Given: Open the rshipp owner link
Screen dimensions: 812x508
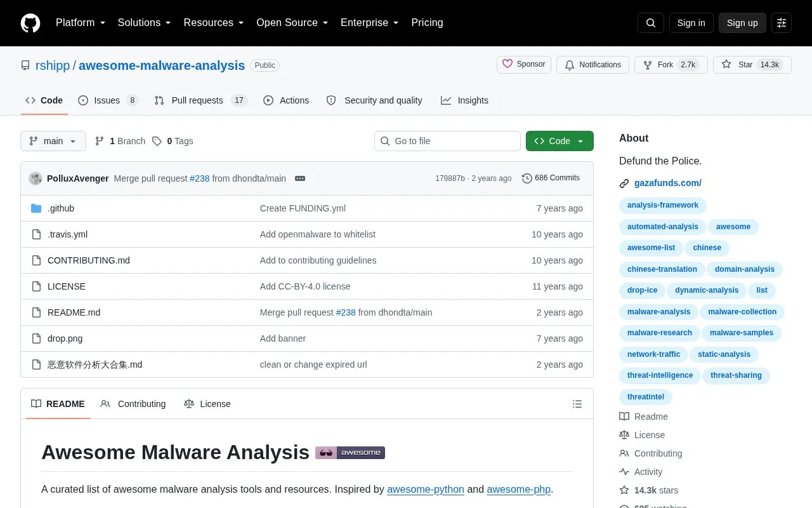Looking at the screenshot, I should click(53, 65).
